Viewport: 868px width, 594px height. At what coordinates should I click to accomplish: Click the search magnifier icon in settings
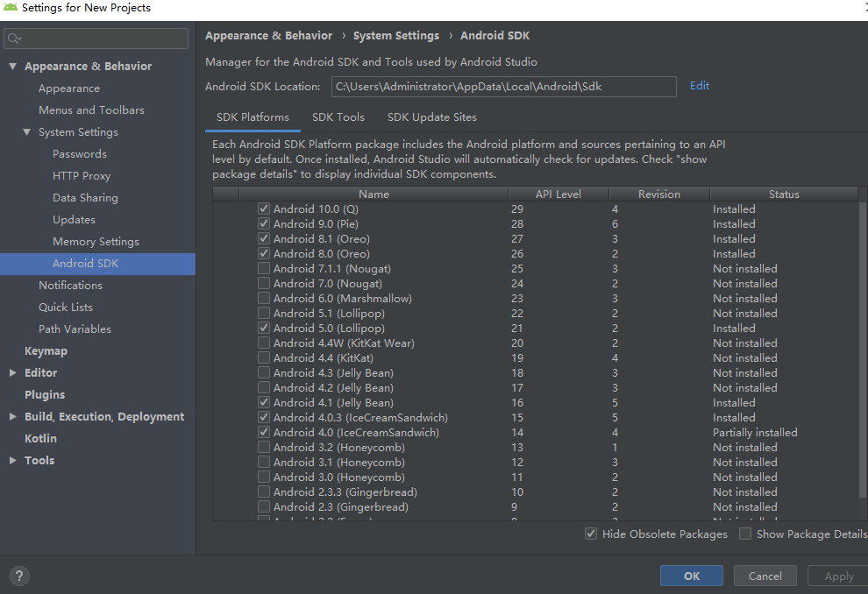click(14, 39)
